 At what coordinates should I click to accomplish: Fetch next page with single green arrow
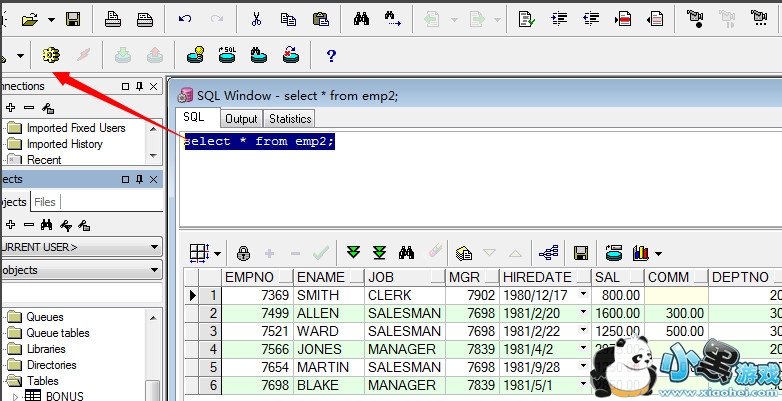[353, 253]
